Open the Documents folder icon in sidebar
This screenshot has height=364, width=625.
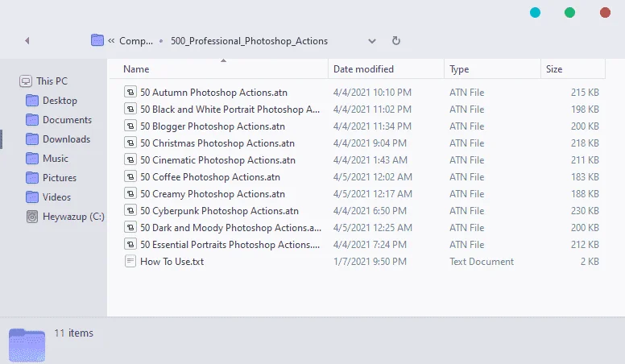32,120
